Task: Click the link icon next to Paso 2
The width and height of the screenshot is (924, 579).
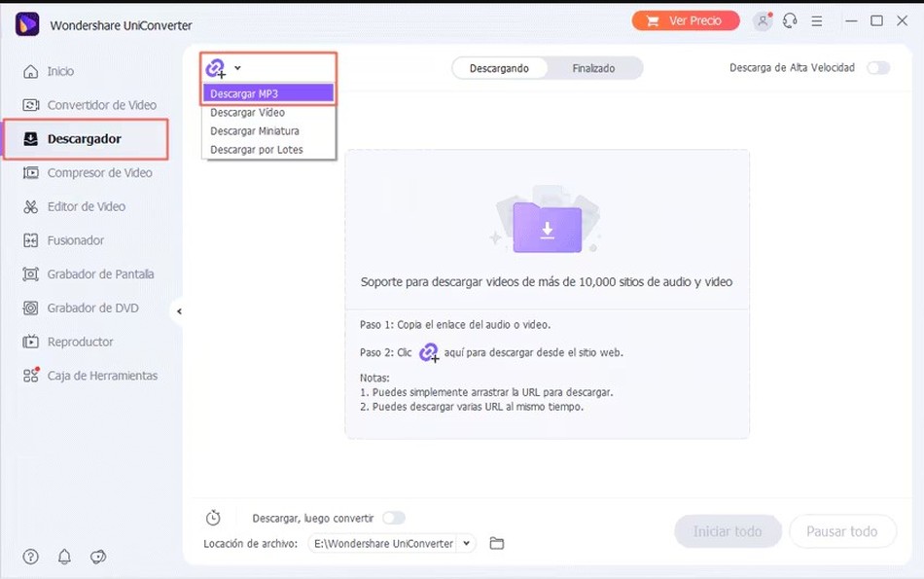Action: [x=428, y=352]
